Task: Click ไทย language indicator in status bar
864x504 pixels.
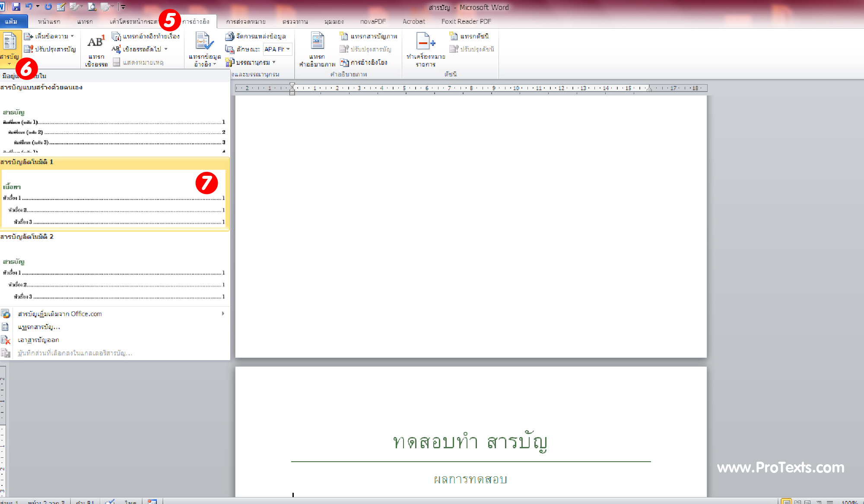Action: 130,502
